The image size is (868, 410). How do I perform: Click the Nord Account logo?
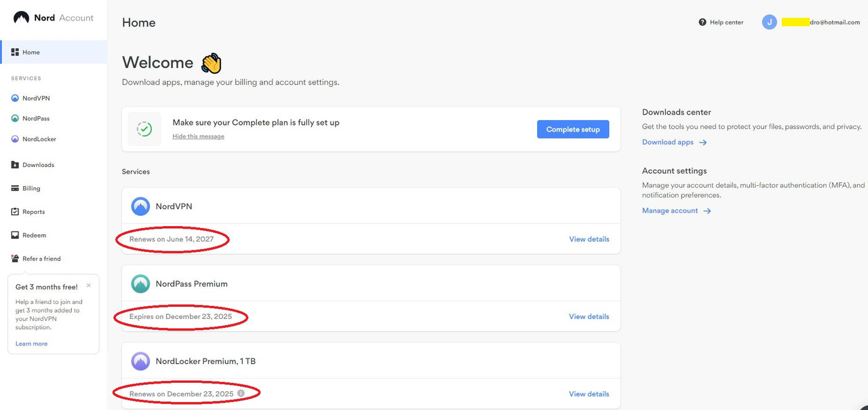54,18
